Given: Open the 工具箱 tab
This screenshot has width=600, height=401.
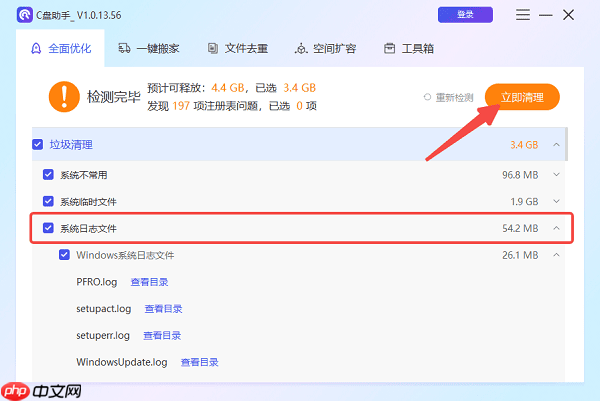Looking at the screenshot, I should [x=409, y=49].
